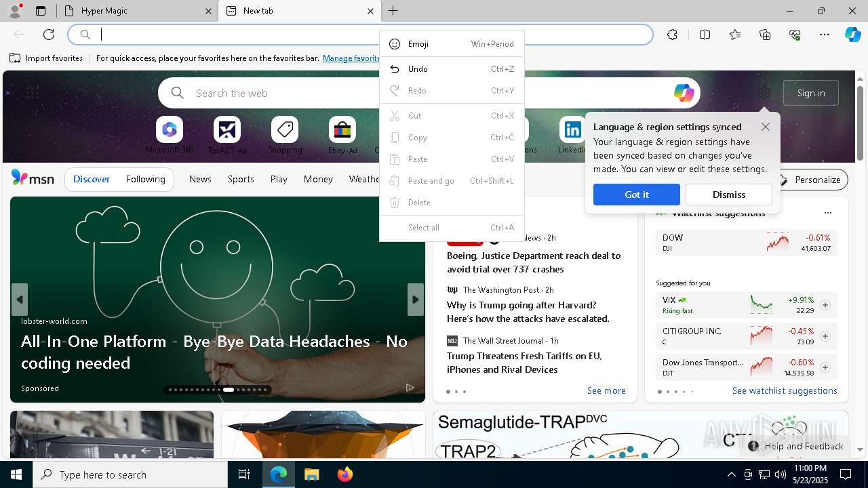Open the Play category

coord(279,179)
